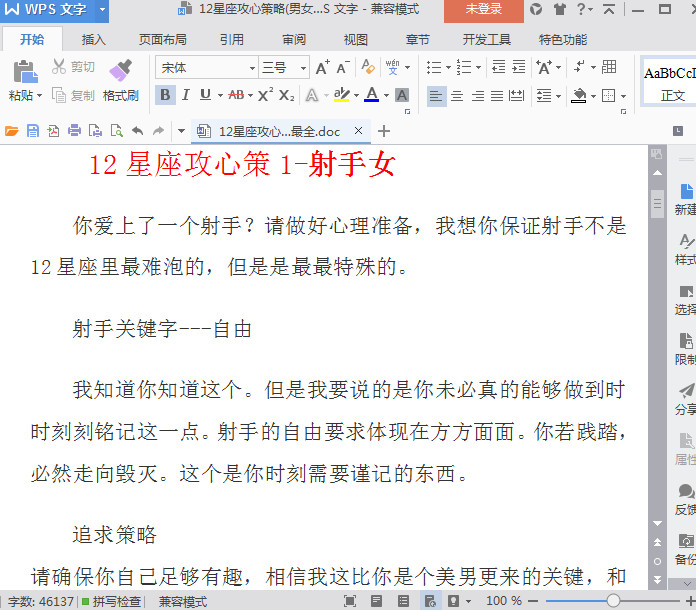Clear formatting with eraser icon

click(368, 67)
